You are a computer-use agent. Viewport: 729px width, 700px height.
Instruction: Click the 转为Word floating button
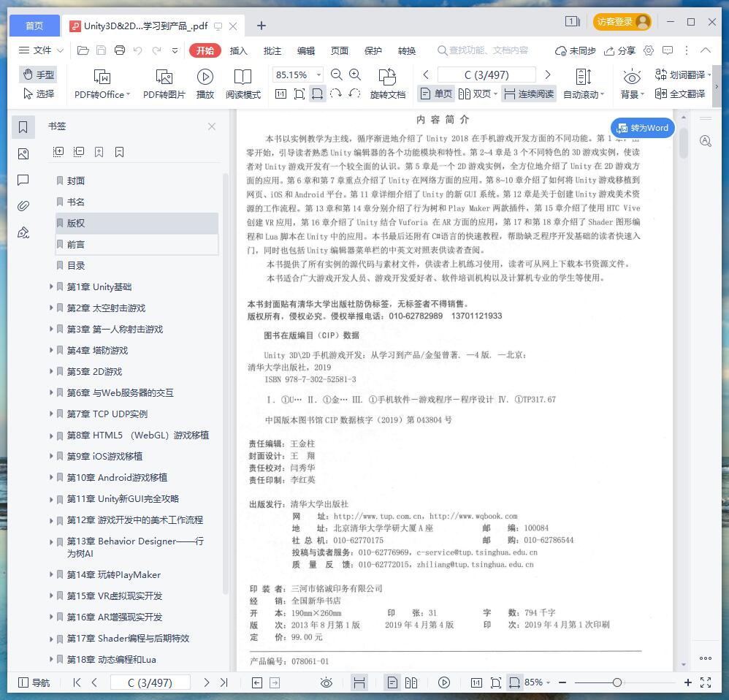[643, 128]
